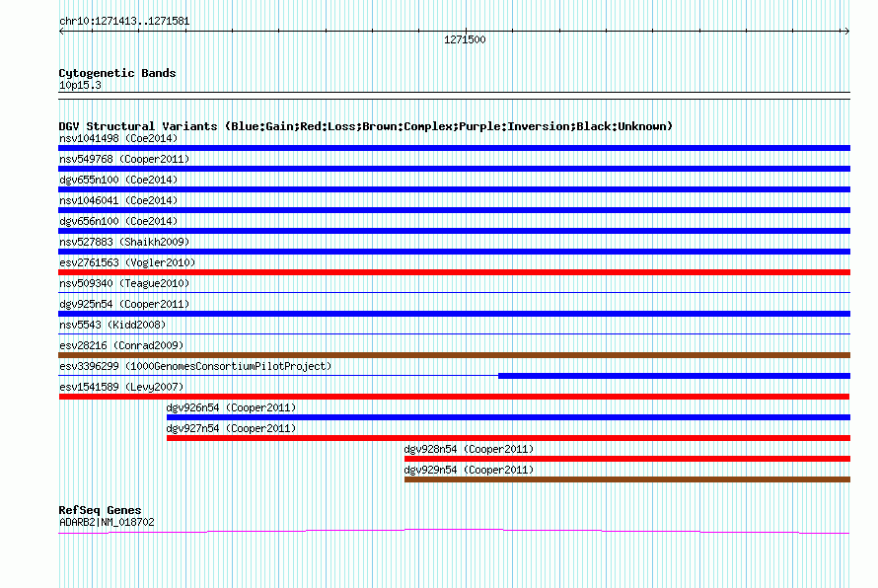Select variant label esv28216 (Conrad2009)
Viewport: 878px width, 588px height.
(x=121, y=345)
